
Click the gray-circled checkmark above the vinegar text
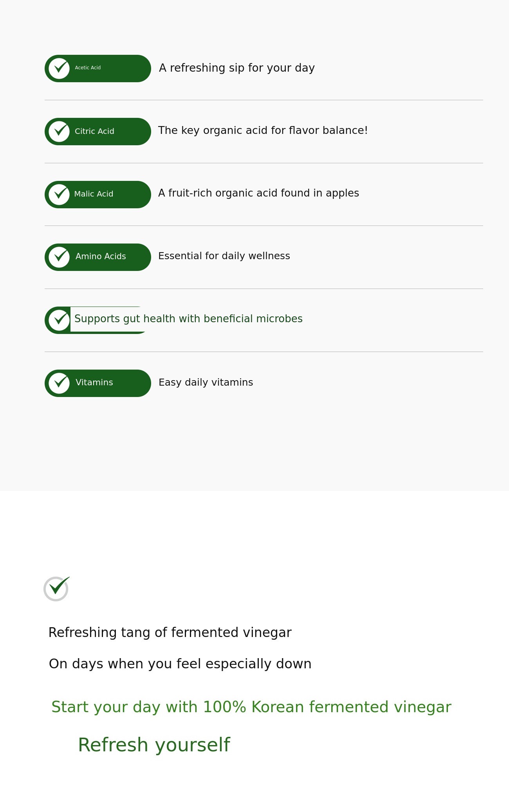tap(56, 588)
